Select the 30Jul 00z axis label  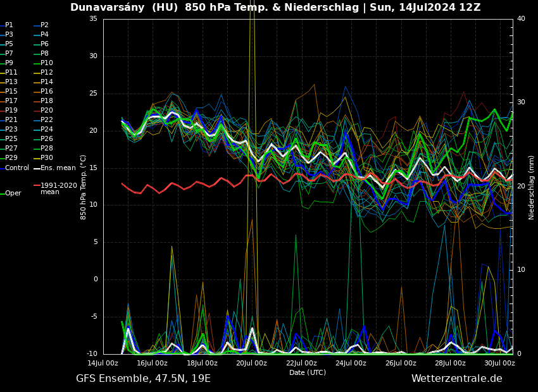(499, 363)
